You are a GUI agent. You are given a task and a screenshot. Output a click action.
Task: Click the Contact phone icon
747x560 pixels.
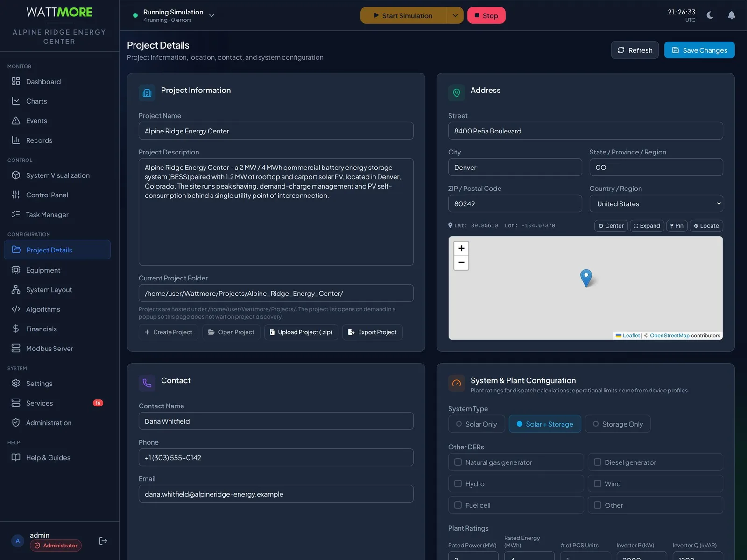147,383
